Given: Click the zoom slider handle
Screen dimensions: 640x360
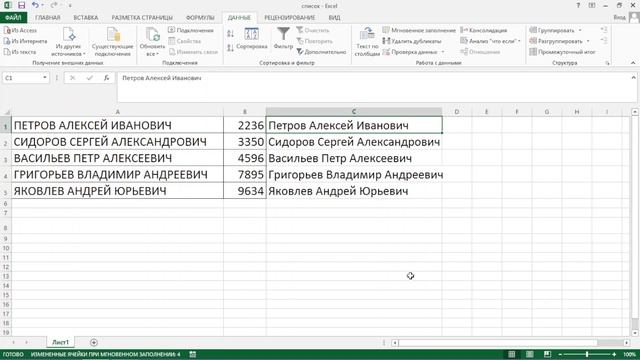Looking at the screenshot, I should [587, 354].
